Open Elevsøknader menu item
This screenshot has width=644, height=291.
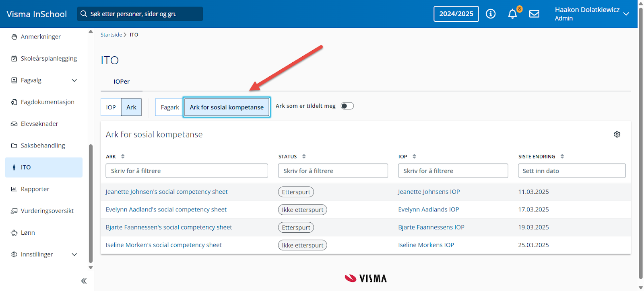pyautogui.click(x=39, y=124)
